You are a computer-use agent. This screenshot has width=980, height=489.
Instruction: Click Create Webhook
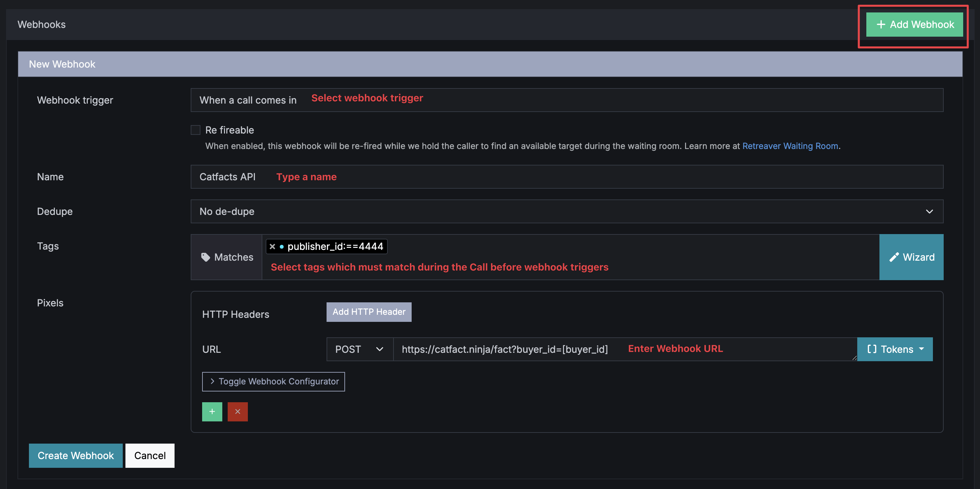(x=76, y=455)
